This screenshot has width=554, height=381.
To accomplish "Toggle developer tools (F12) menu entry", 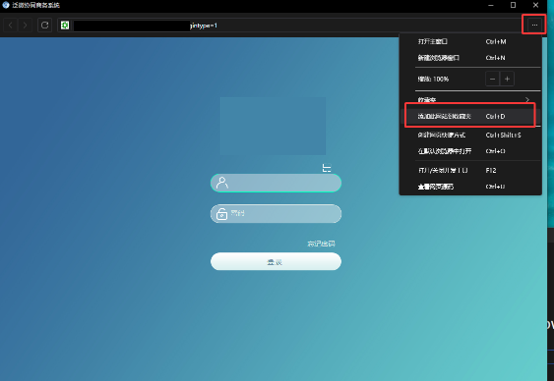I will (470, 170).
